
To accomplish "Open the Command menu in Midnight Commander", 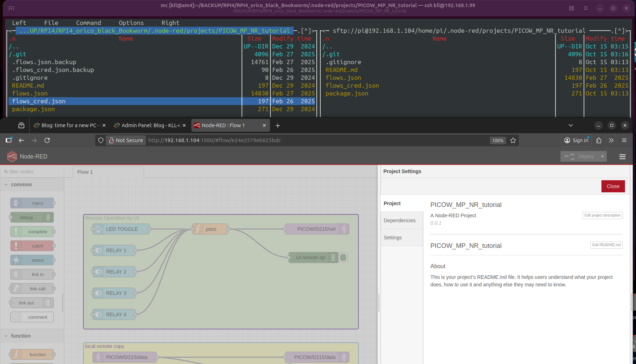I will pos(88,23).
